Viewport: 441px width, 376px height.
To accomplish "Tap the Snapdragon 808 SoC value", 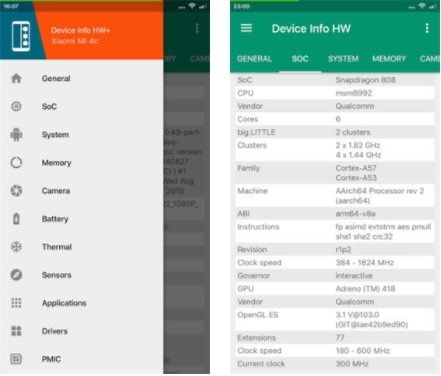I will click(365, 80).
